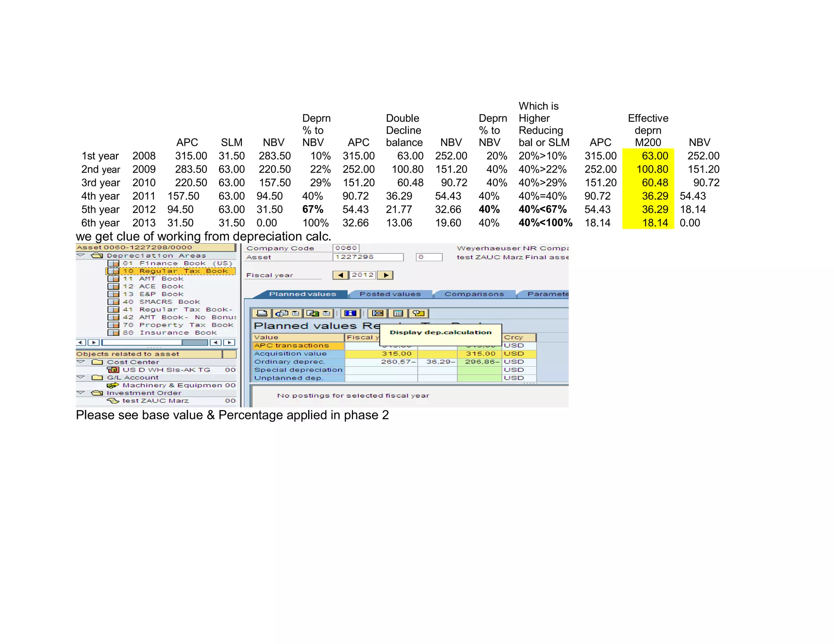Open the Comparisons tab

click(x=474, y=294)
